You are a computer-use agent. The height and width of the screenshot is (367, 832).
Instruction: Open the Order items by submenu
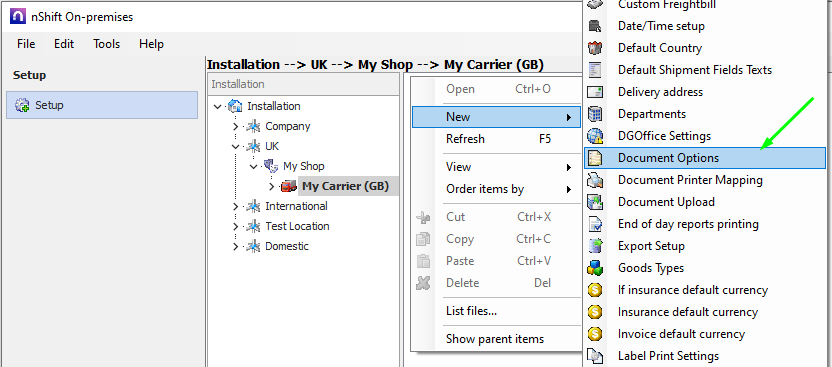(496, 189)
